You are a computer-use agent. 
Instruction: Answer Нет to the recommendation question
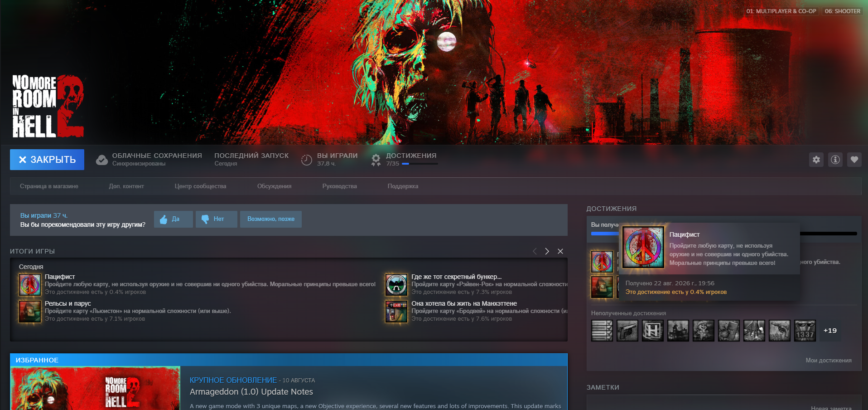click(x=217, y=219)
